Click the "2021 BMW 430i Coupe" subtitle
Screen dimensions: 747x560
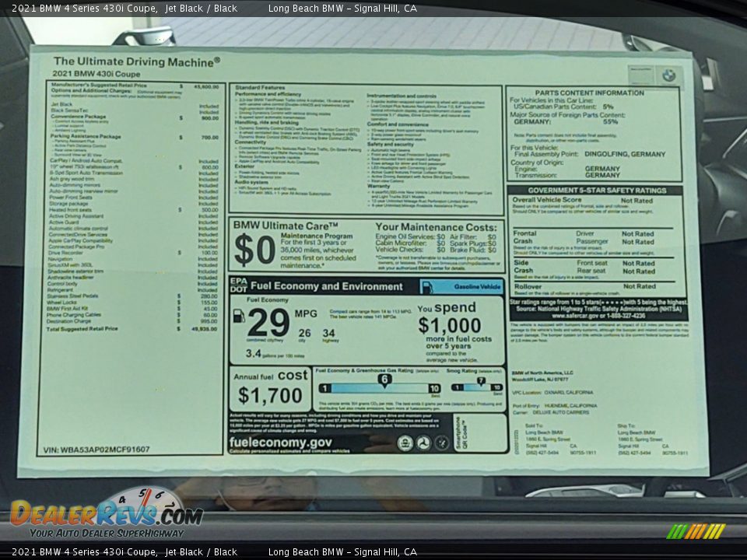click(x=96, y=74)
